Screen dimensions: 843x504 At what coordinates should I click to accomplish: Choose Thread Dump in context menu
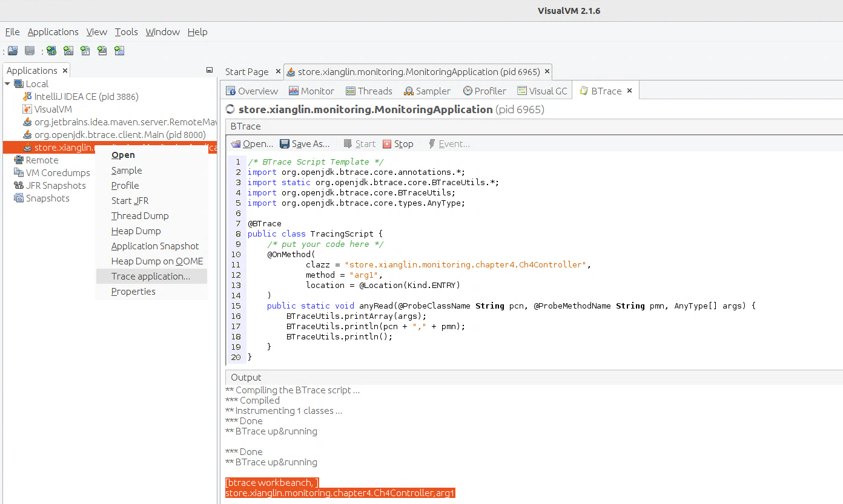151,216
